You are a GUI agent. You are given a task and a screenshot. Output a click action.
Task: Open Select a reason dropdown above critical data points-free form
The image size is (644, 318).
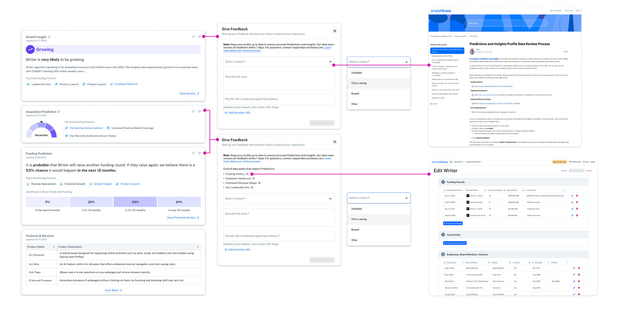(x=279, y=62)
